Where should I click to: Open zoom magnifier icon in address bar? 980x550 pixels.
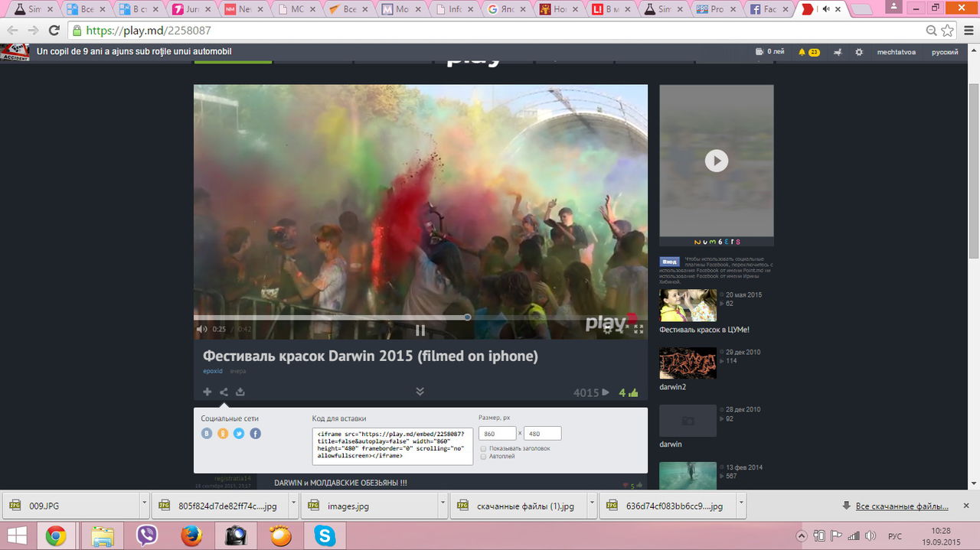[932, 31]
